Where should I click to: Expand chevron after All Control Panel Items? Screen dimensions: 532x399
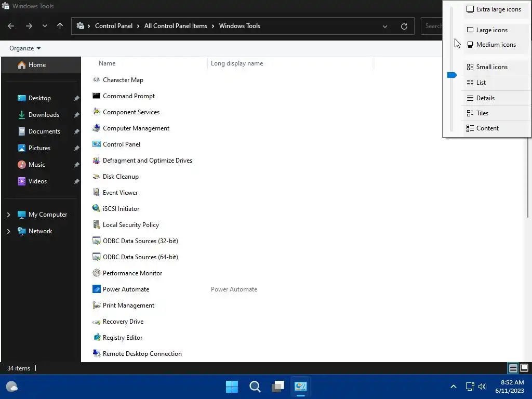(213, 26)
